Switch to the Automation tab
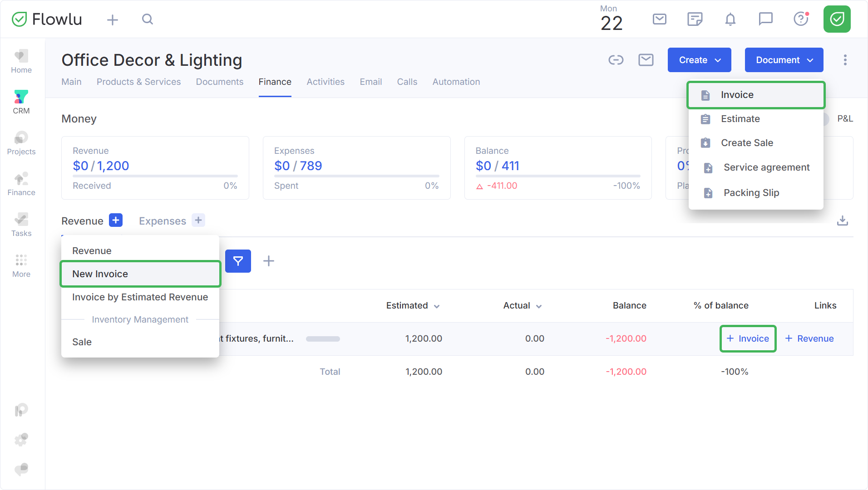 (x=456, y=82)
